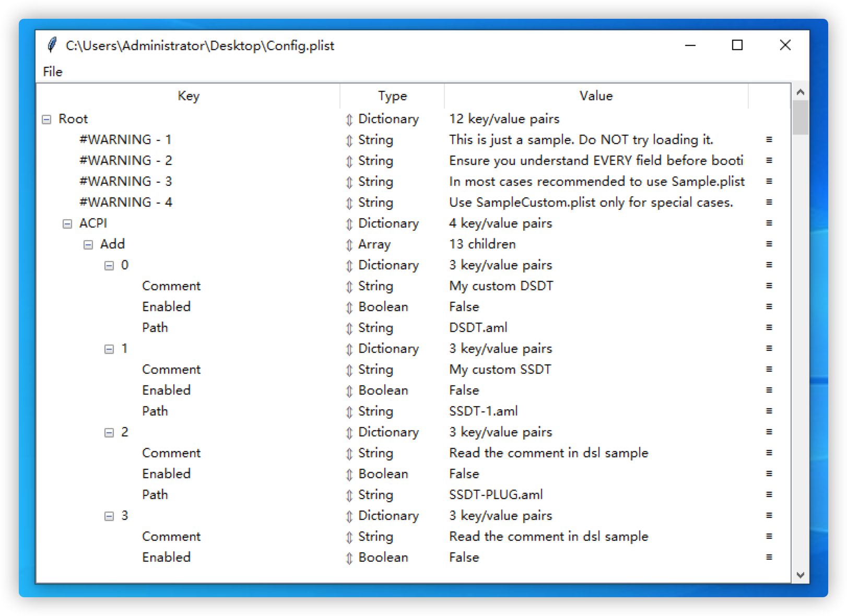
Task: Click value '13 children'
Action: click(482, 244)
